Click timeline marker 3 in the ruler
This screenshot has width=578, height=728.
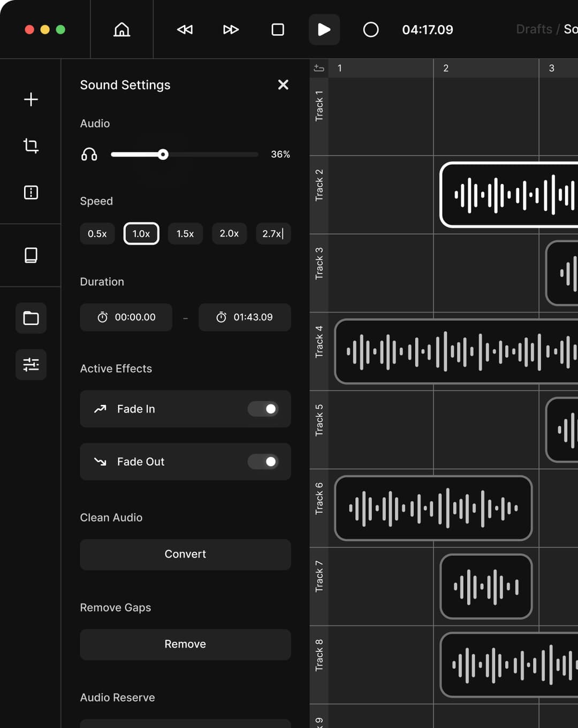click(552, 68)
